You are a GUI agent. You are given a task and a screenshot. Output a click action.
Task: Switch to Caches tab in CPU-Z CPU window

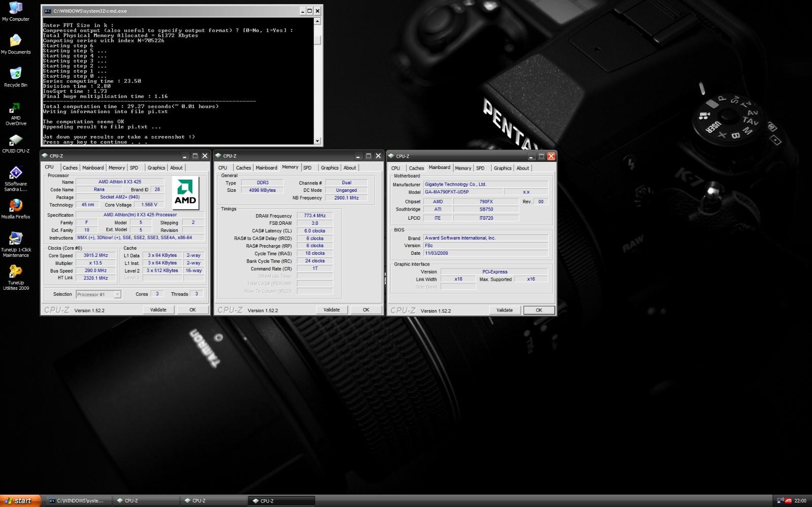coord(70,168)
